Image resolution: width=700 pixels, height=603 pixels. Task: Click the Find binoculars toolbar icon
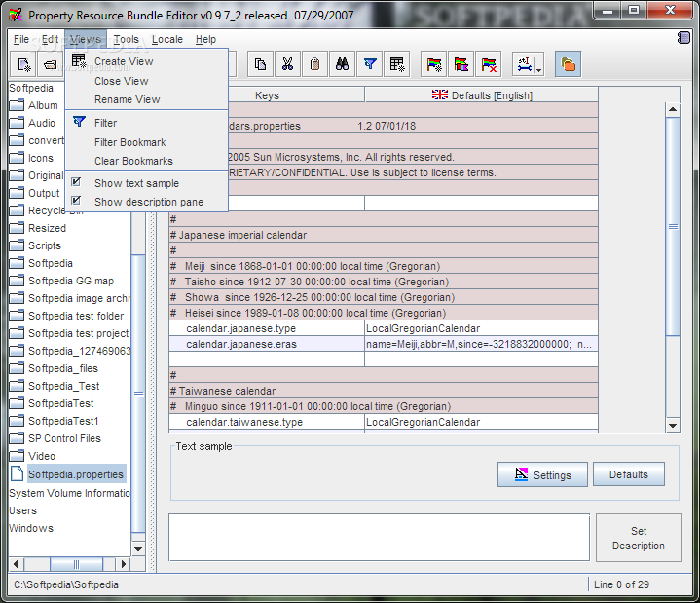[342, 64]
